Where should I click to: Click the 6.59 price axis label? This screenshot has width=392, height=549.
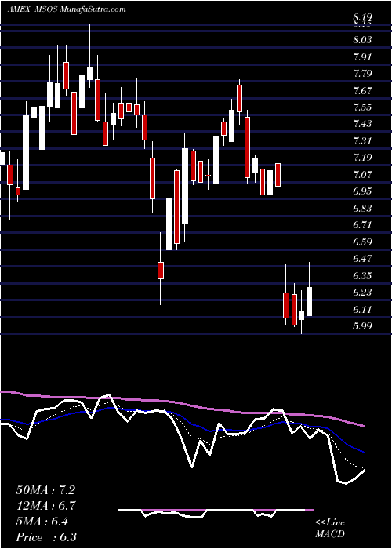(363, 242)
